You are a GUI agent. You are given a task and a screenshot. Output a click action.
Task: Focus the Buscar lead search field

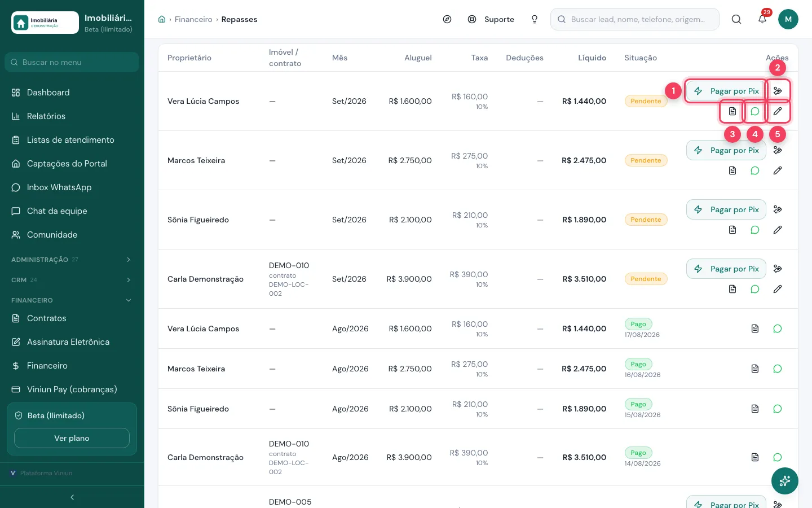tap(635, 19)
